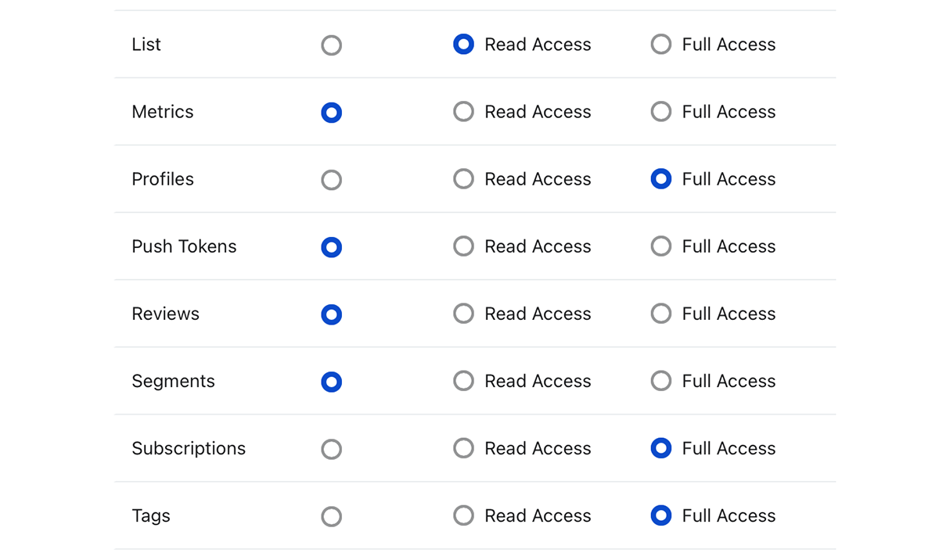Click the unlabeled radio in Profiles row

pos(332,180)
